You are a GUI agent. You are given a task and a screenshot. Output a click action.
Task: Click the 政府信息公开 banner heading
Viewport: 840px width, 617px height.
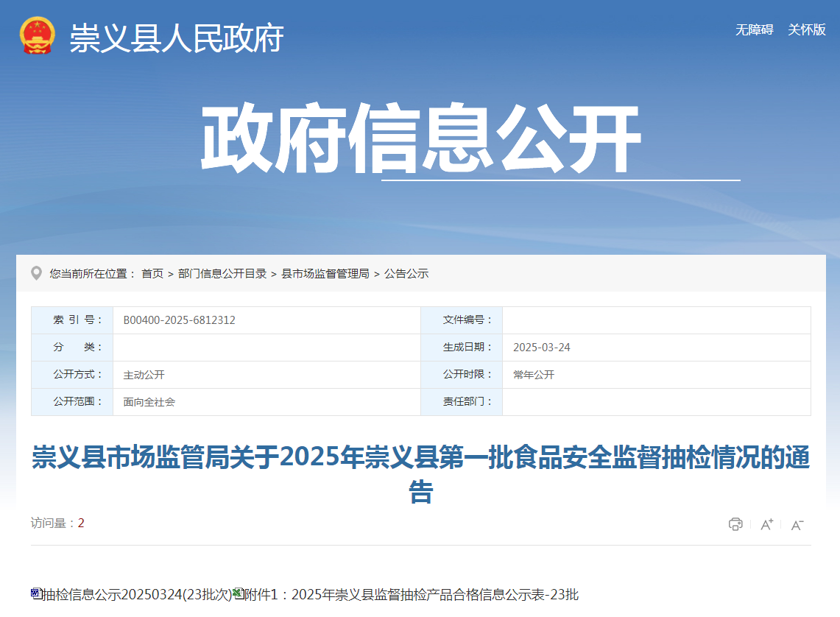click(420, 138)
